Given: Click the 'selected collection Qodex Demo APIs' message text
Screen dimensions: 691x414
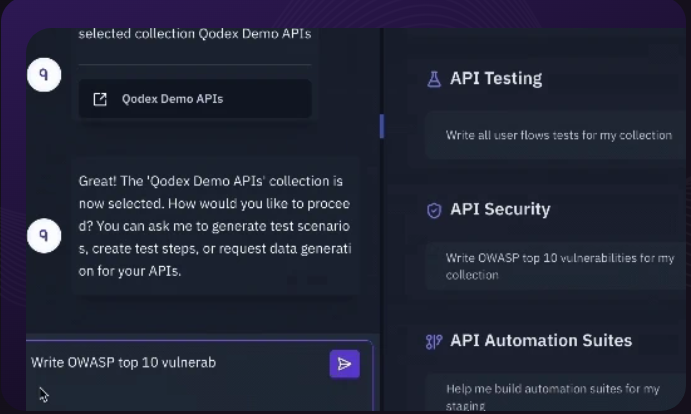Looking at the screenshot, I should click(x=194, y=34).
